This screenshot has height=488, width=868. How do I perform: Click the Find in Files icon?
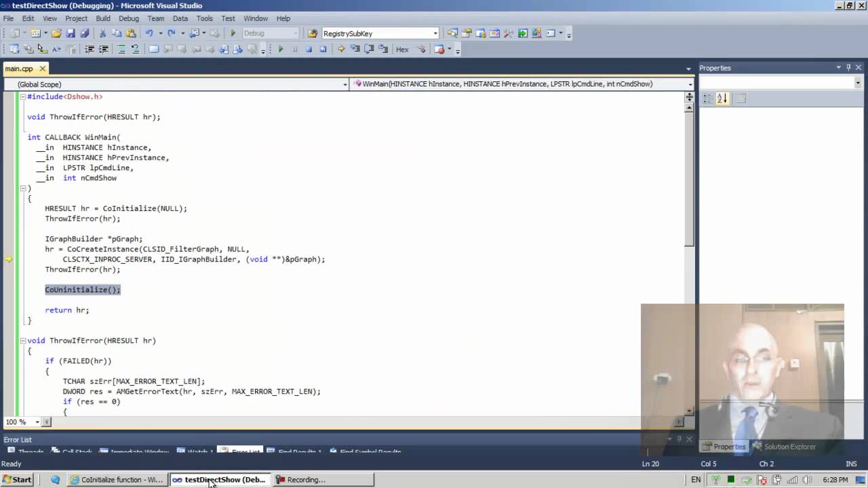pyautogui.click(x=311, y=33)
